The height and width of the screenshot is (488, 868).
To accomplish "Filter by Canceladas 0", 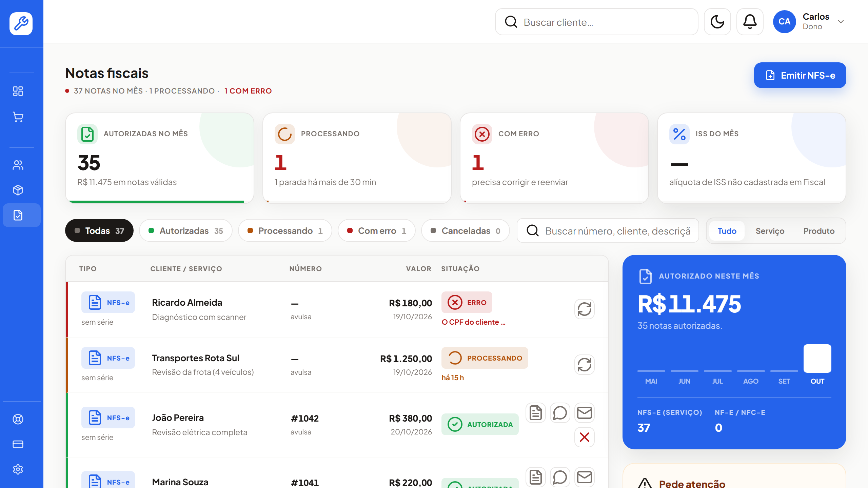I will point(466,230).
